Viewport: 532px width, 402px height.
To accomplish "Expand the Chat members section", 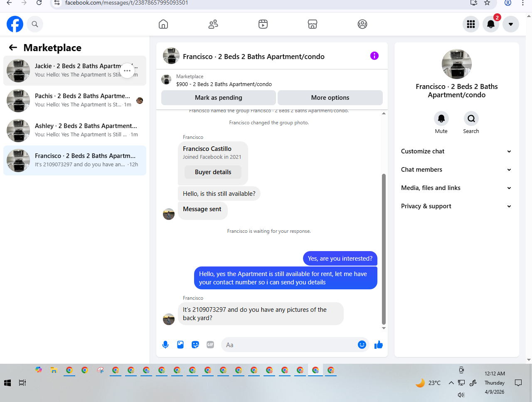I will click(456, 170).
